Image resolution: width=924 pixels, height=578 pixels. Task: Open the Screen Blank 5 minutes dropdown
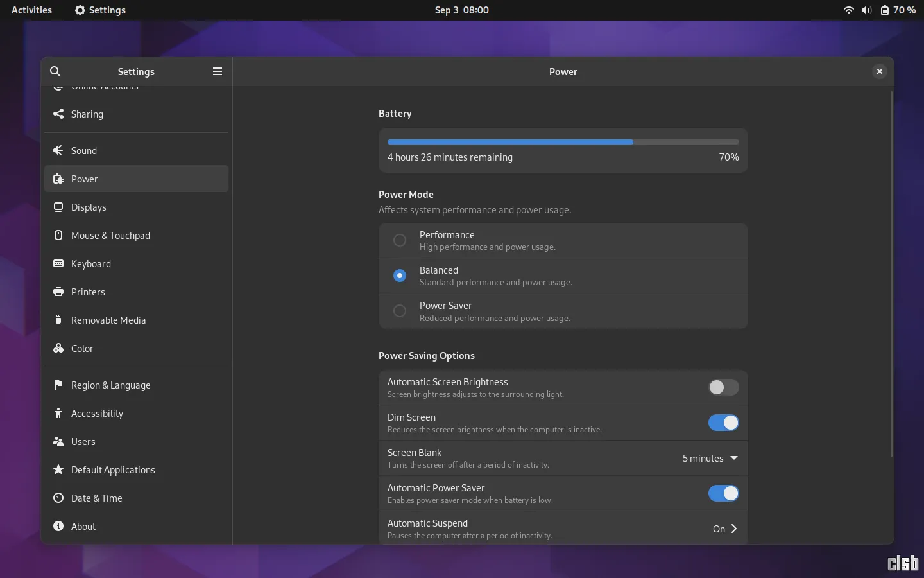pos(710,458)
